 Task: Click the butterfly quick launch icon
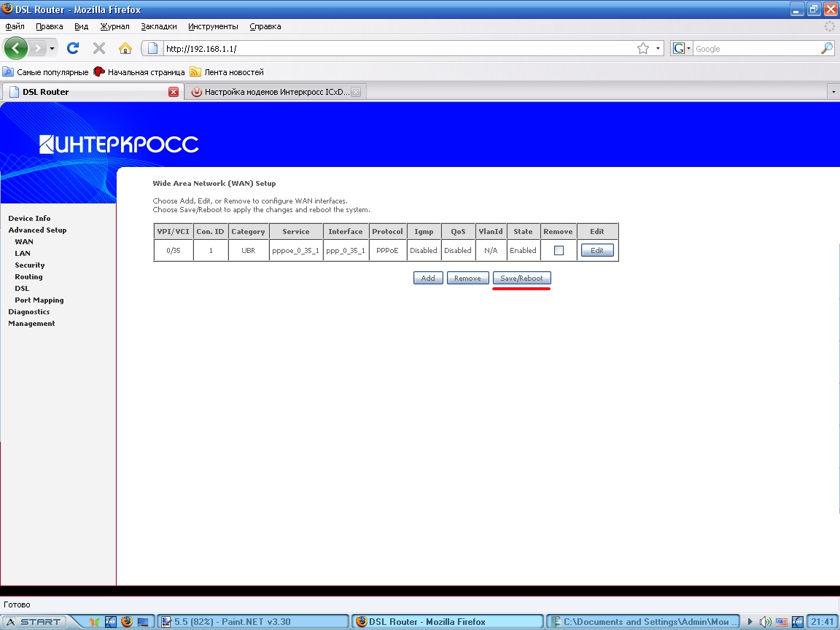point(94,622)
